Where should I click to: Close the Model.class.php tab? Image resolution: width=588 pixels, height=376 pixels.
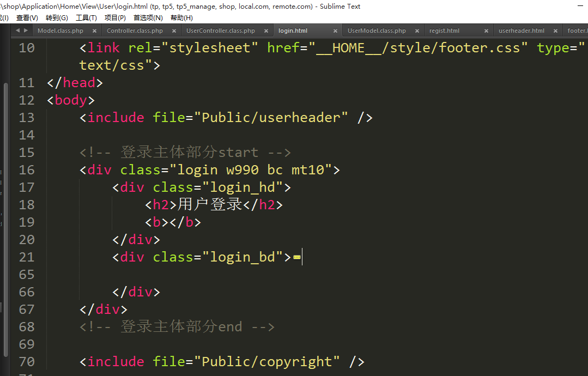click(94, 31)
